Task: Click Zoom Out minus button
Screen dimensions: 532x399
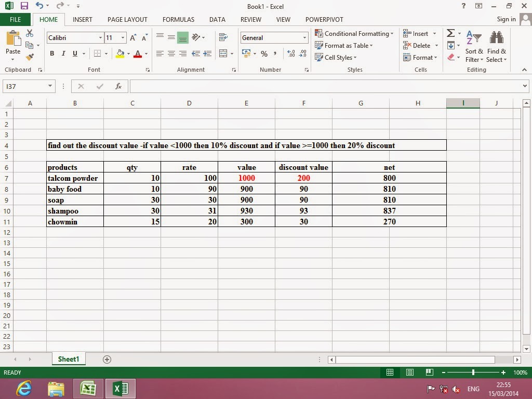Action: point(444,373)
